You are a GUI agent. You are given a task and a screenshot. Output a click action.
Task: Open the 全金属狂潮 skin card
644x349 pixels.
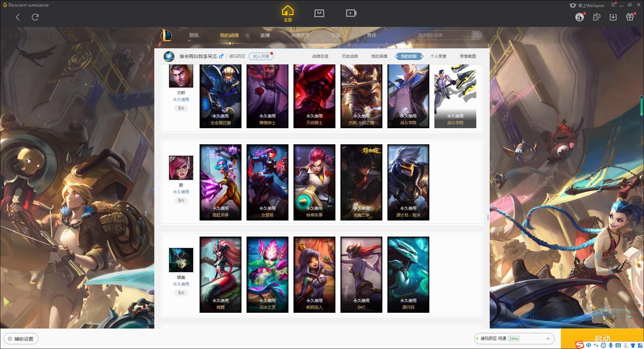click(220, 96)
